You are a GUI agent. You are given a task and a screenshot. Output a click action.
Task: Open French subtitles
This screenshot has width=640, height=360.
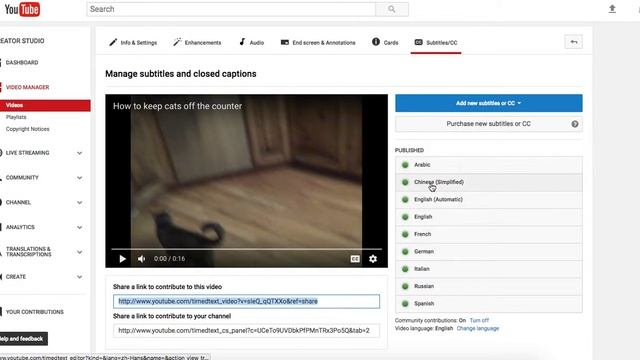(x=489, y=234)
